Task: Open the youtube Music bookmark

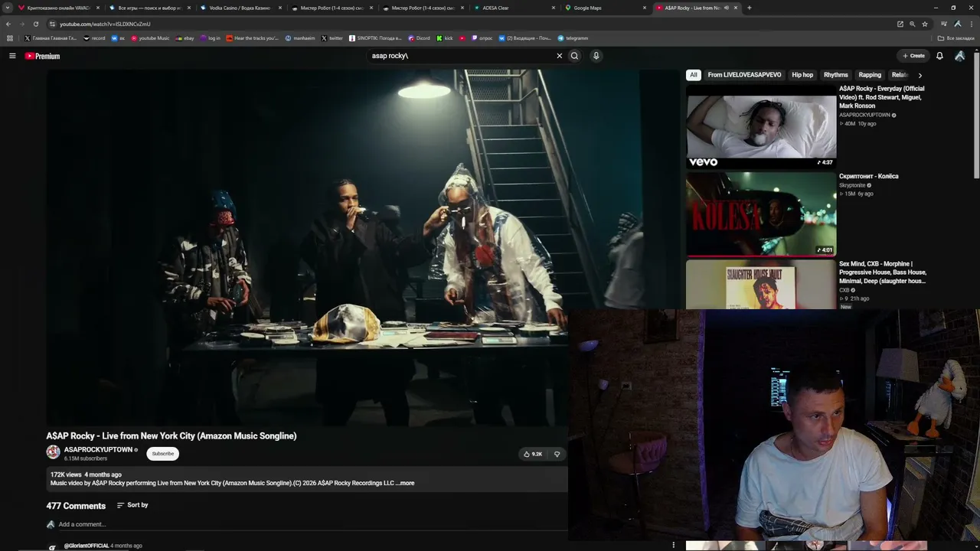Action: point(150,38)
